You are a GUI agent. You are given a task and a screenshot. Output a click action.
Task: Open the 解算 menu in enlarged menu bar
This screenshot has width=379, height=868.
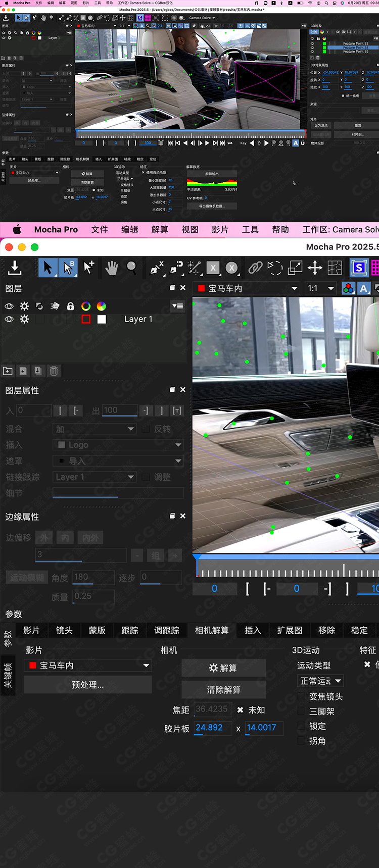pos(160,229)
